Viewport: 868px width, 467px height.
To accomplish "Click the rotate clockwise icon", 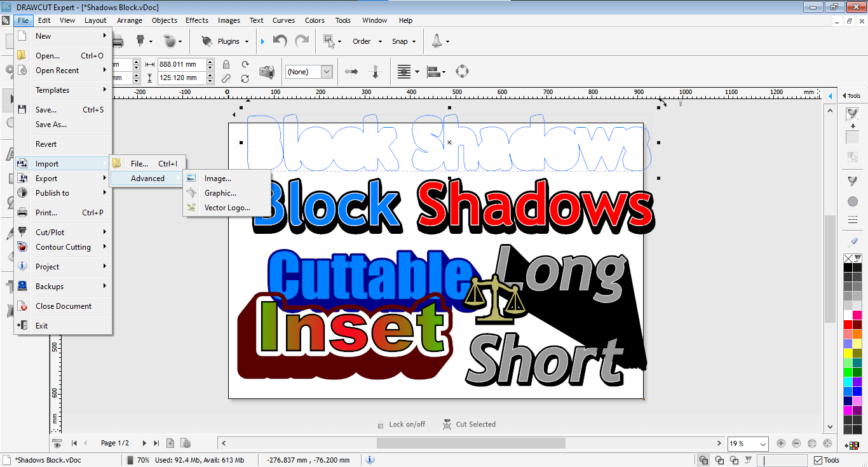I will coord(245,64).
